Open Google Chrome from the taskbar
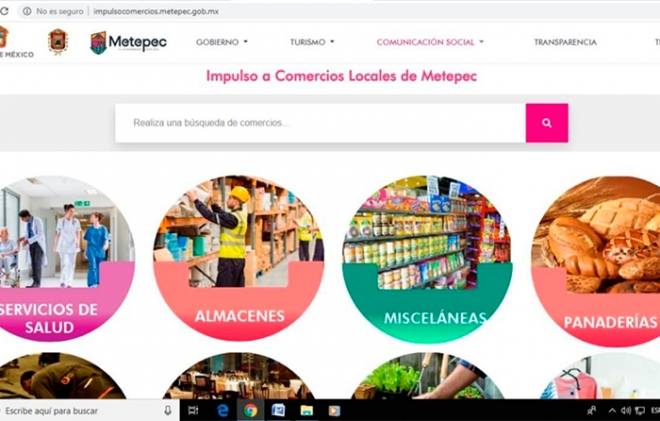Screen dimensions: 660x421 click(250, 410)
